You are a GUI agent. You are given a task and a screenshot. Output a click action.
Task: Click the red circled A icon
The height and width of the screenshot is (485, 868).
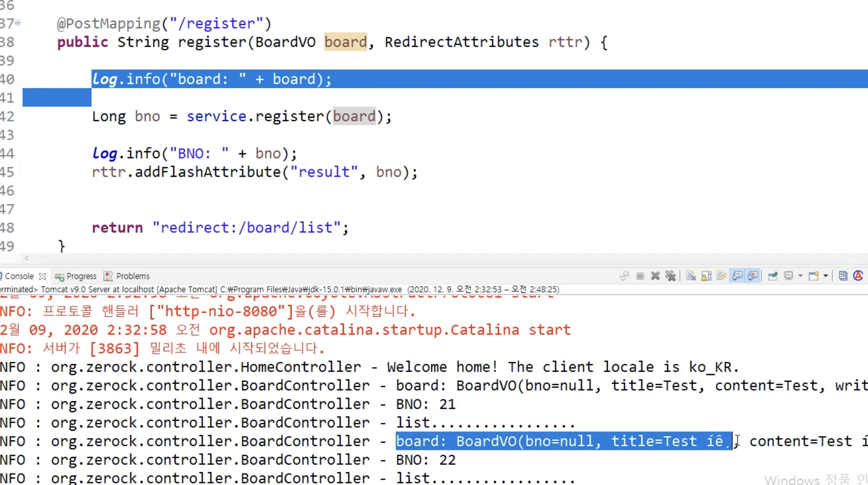[858, 276]
